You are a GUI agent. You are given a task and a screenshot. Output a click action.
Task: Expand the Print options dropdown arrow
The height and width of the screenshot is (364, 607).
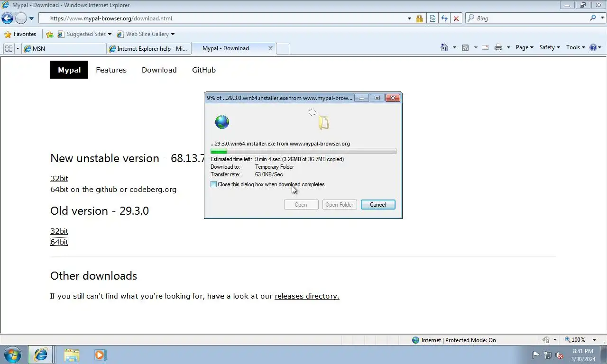(508, 47)
